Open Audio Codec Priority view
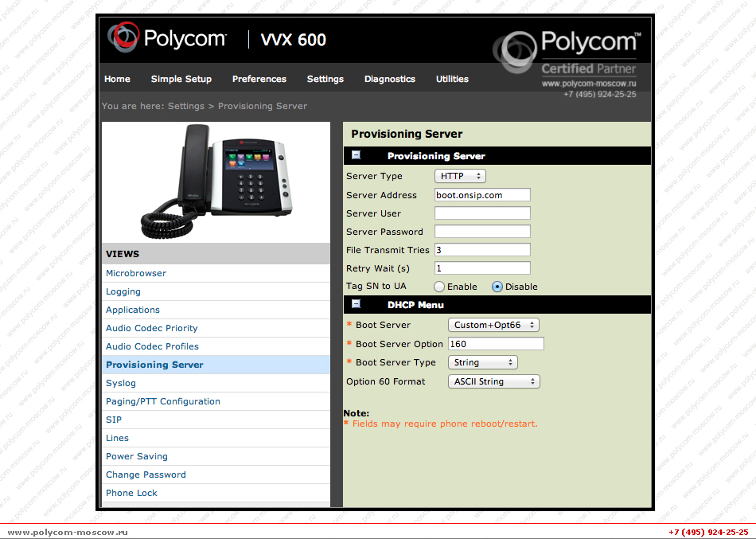 152,328
